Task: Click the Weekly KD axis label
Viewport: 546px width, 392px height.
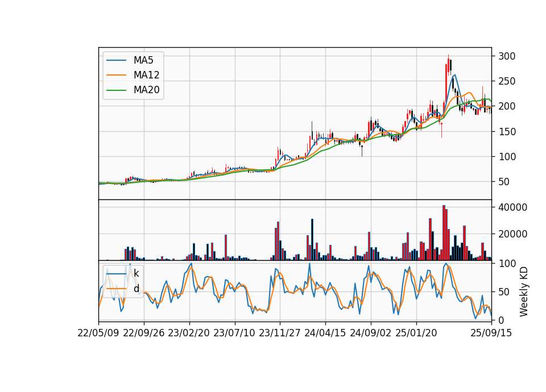Action: [x=524, y=292]
